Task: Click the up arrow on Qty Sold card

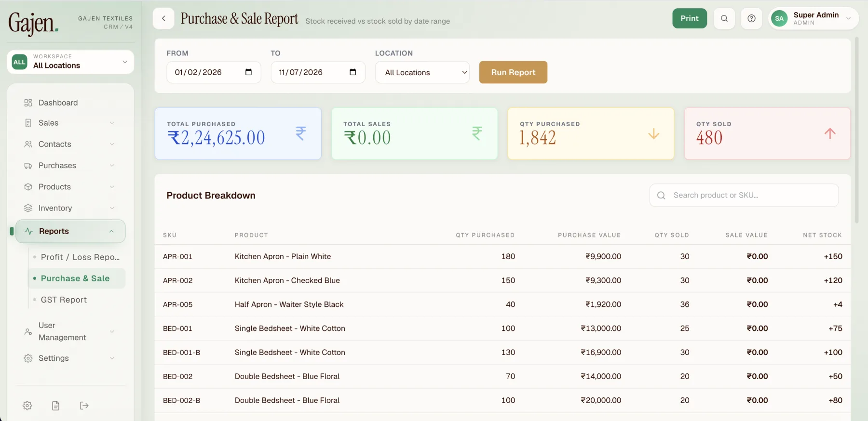Action: click(830, 133)
